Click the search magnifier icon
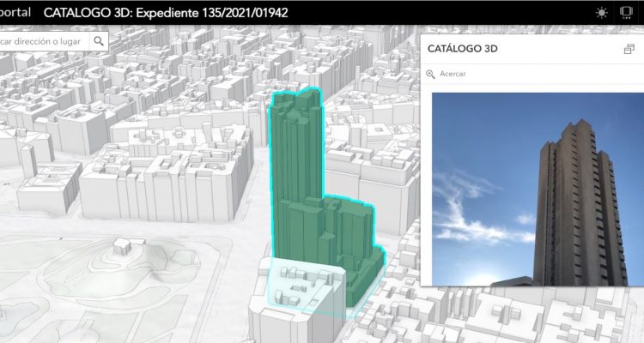Screen dimensions: 644x343 (x=99, y=41)
